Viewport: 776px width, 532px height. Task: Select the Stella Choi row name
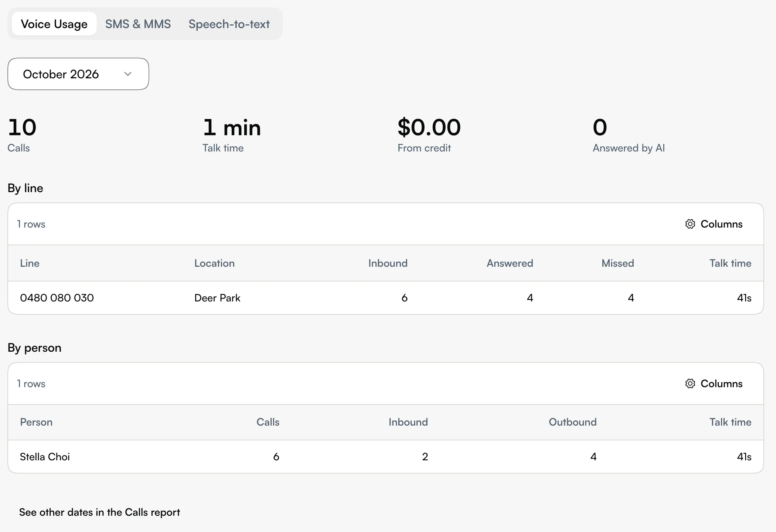45,457
